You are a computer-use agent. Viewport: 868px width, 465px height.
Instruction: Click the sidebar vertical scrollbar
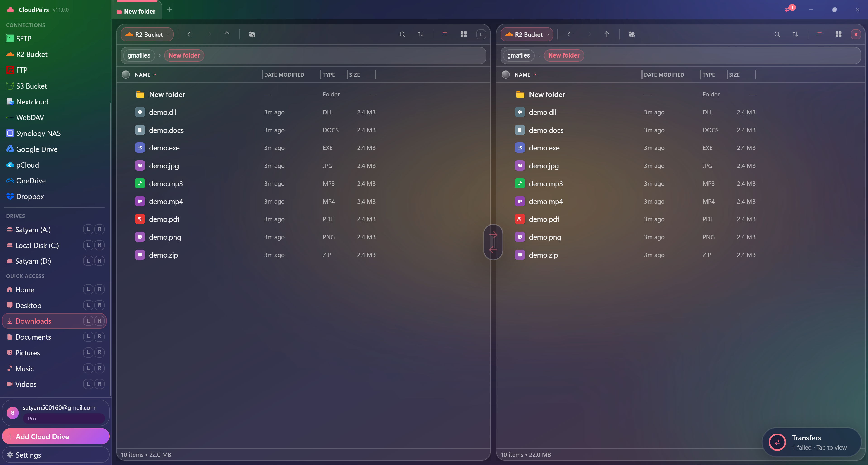(110, 250)
